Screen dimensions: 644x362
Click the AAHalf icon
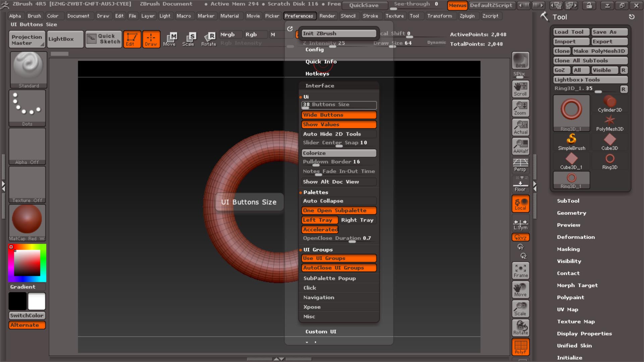(521, 146)
